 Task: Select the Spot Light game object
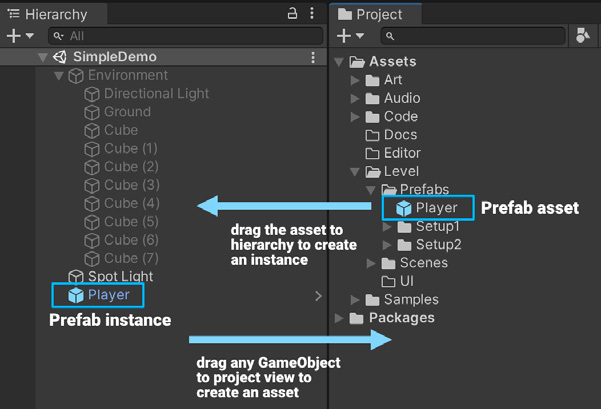[110, 276]
